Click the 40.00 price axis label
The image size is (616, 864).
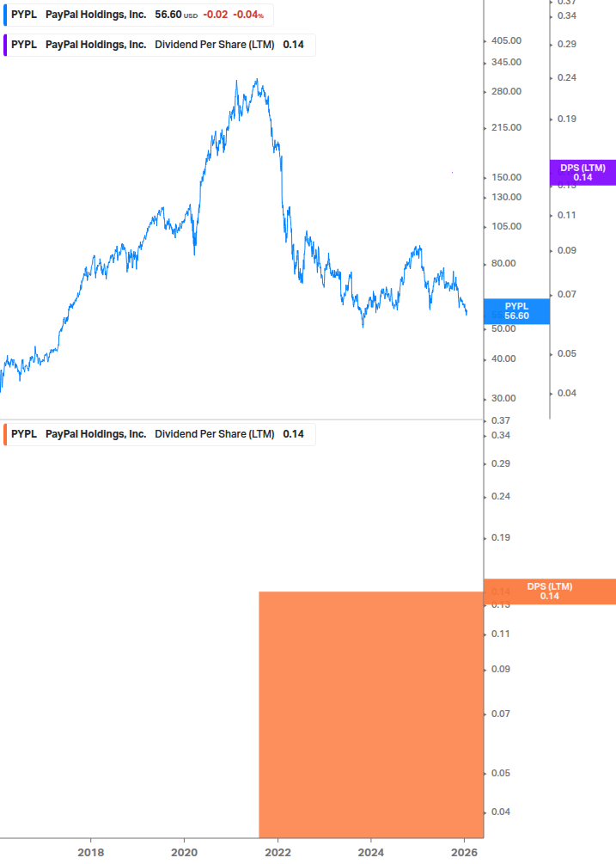[x=503, y=358]
